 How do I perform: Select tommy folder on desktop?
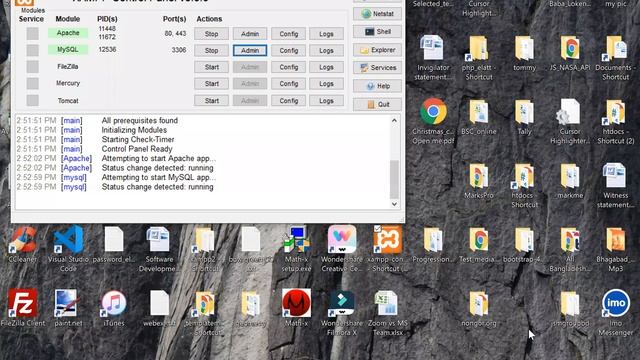[524, 53]
